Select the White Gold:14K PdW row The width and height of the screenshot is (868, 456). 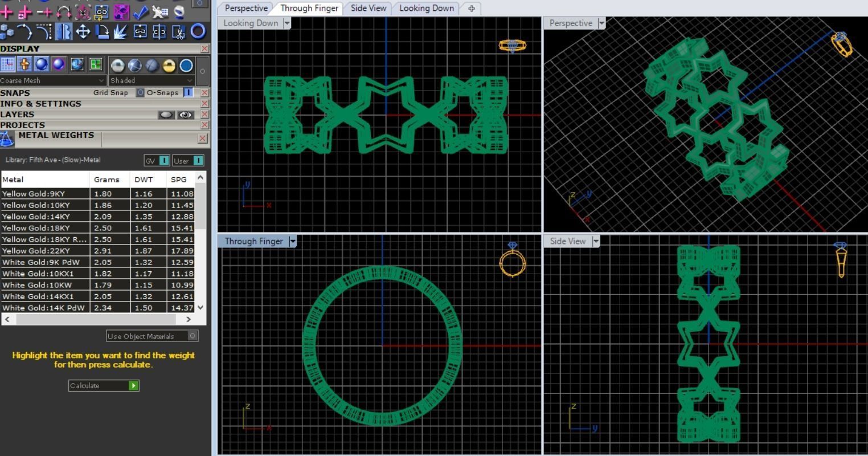click(x=98, y=308)
